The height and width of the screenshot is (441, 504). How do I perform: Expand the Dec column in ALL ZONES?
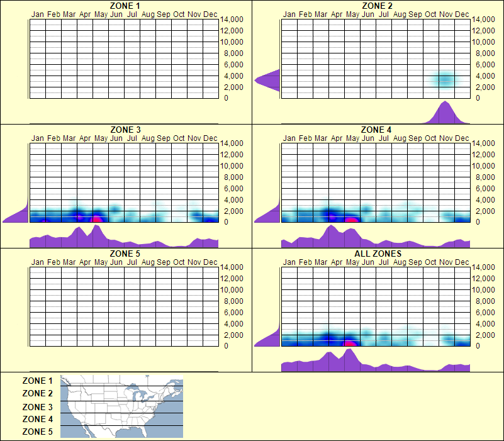click(462, 308)
